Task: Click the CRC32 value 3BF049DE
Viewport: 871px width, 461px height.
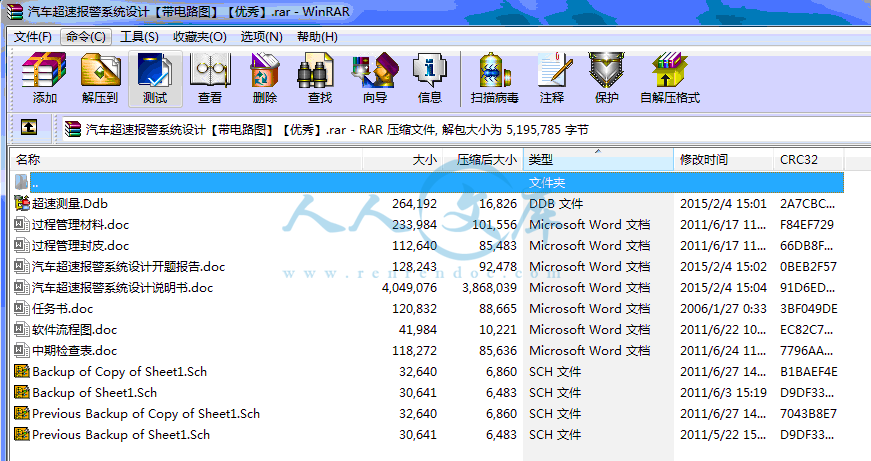Action: tap(809, 309)
